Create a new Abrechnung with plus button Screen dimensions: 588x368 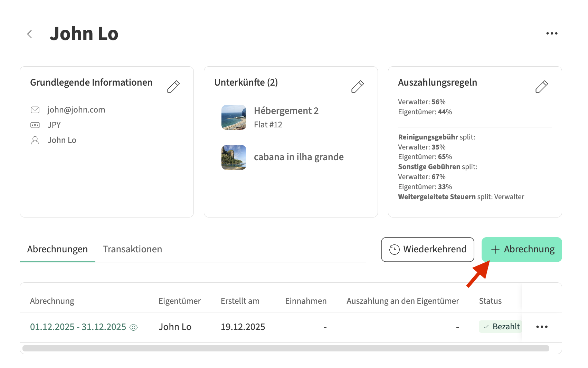(x=522, y=249)
